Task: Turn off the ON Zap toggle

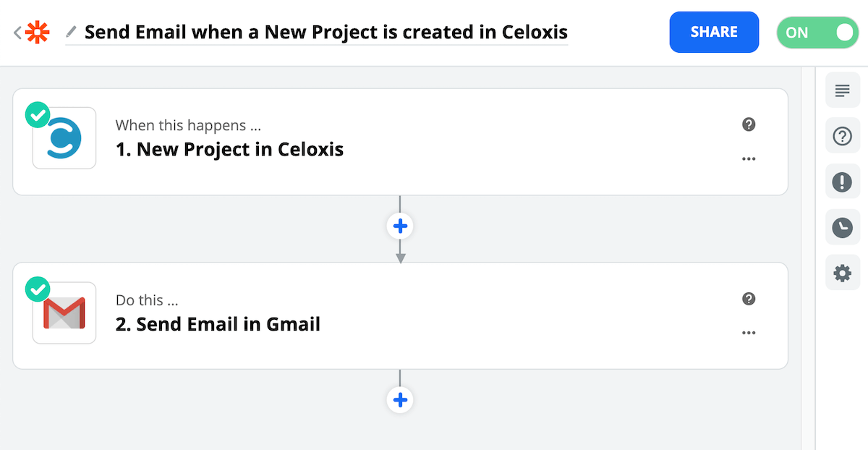Action: point(817,33)
